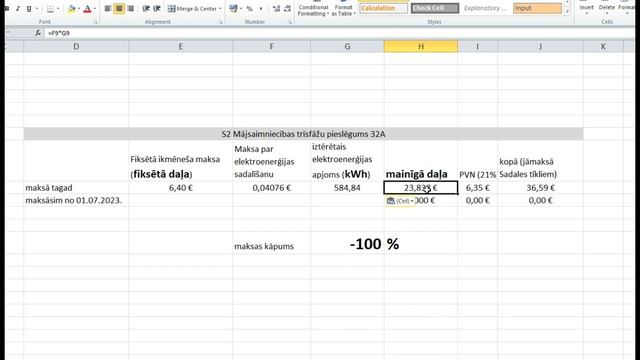Select cell with 6,40 €
Screen dimensions: 640x360
click(180, 188)
